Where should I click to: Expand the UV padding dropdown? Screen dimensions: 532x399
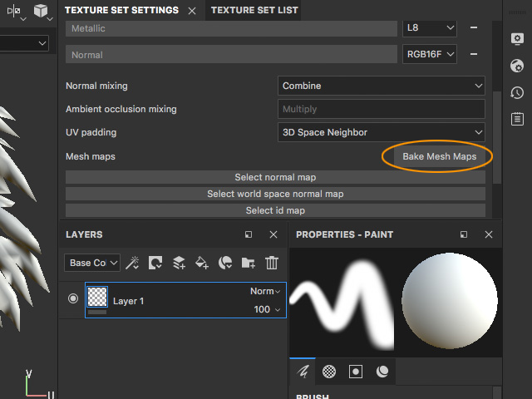pos(382,132)
